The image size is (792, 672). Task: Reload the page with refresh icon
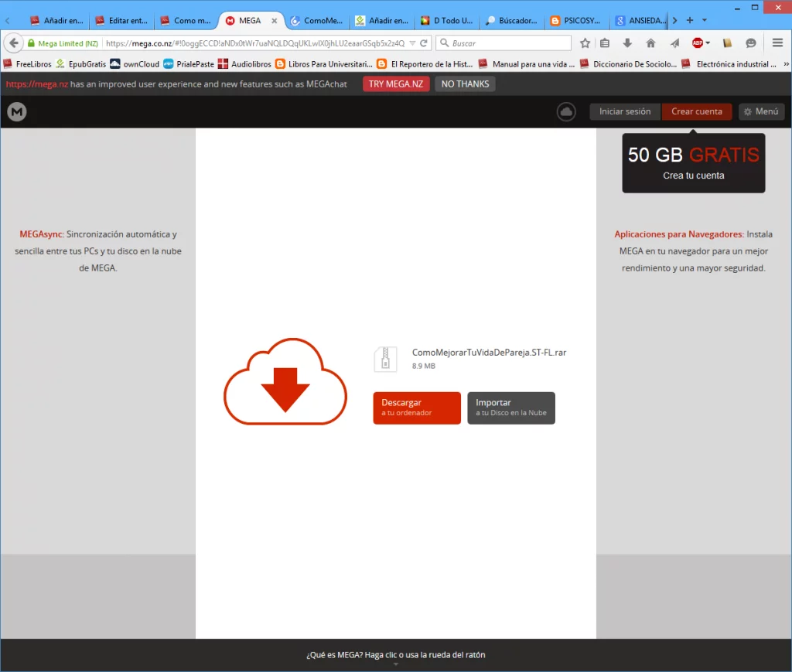[x=424, y=43]
